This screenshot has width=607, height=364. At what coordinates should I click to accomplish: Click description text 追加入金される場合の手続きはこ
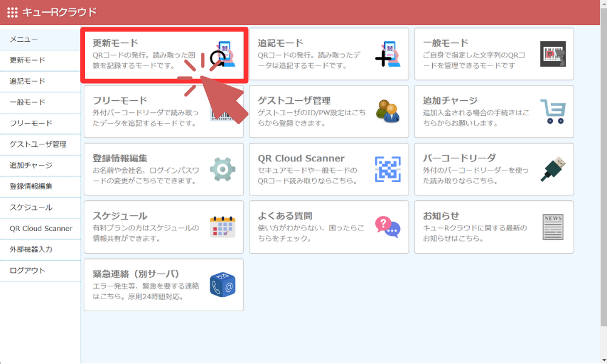click(476, 113)
